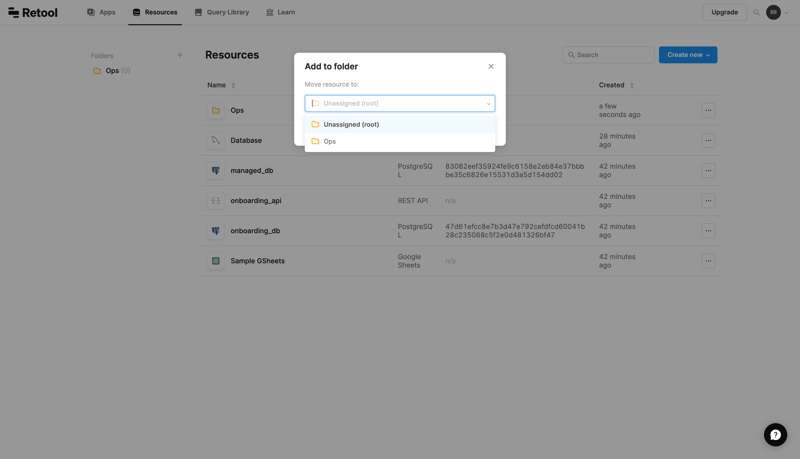Screen dimensions: 800x459
Task: Click the managed_db database ID text
Action: click(x=515, y=170)
